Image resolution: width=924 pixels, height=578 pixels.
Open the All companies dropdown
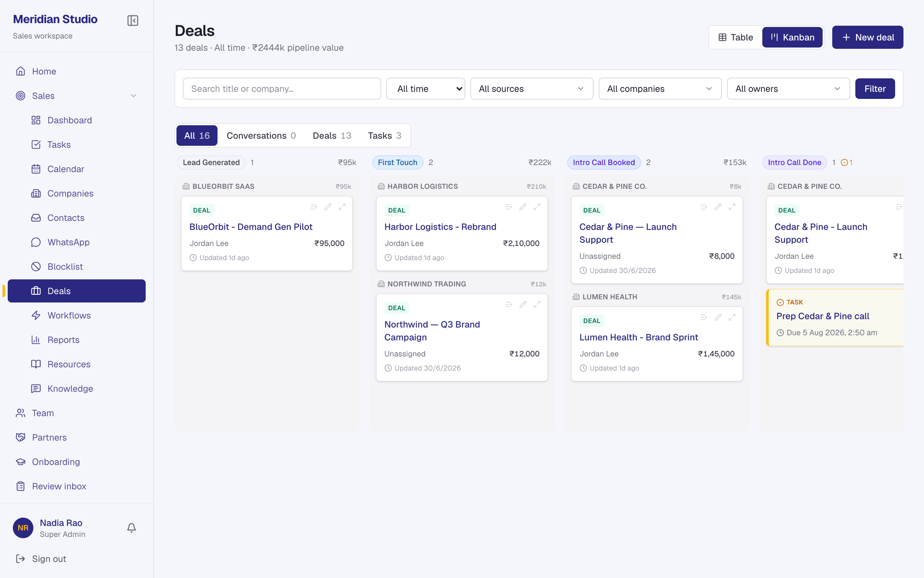[660, 89]
